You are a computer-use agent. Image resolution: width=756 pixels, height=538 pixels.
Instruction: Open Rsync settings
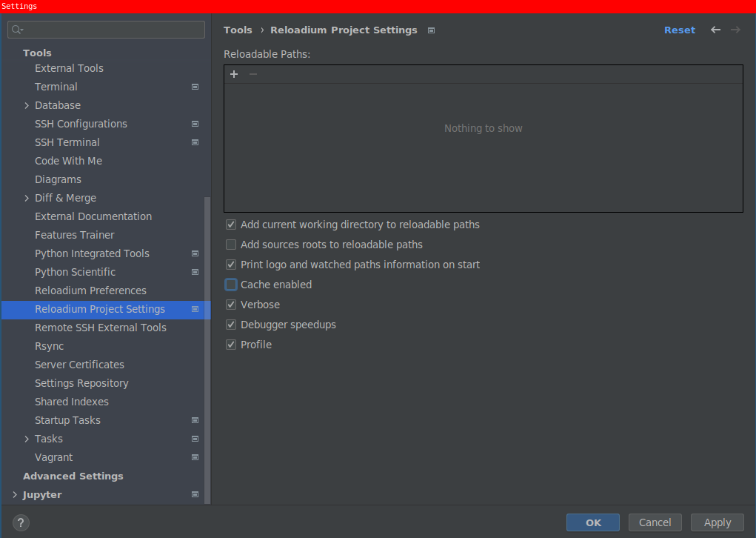point(49,347)
